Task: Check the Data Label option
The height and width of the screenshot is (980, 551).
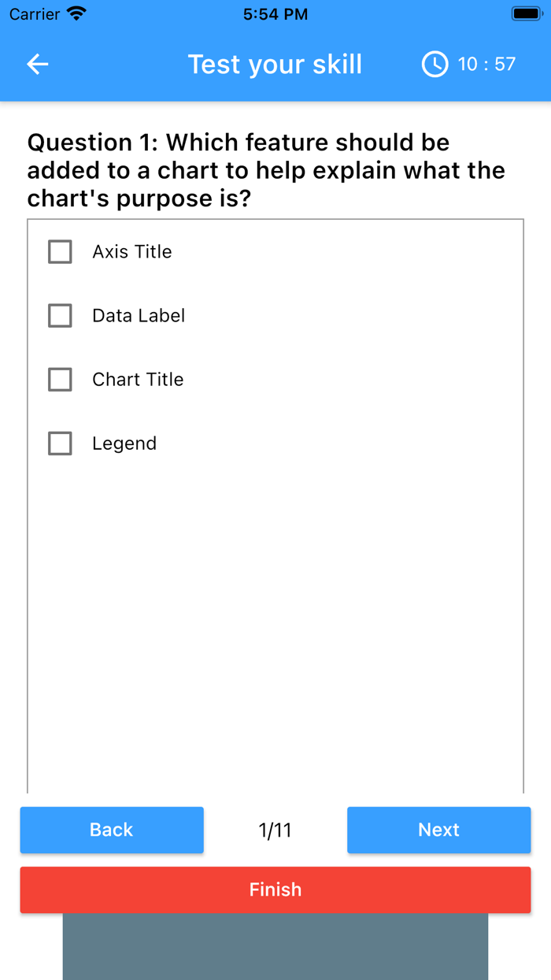Action: [x=60, y=315]
